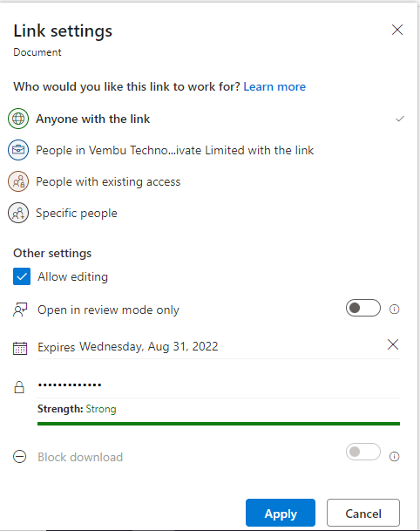
Task: Click the briefcase organization icon
Action: 18,150
